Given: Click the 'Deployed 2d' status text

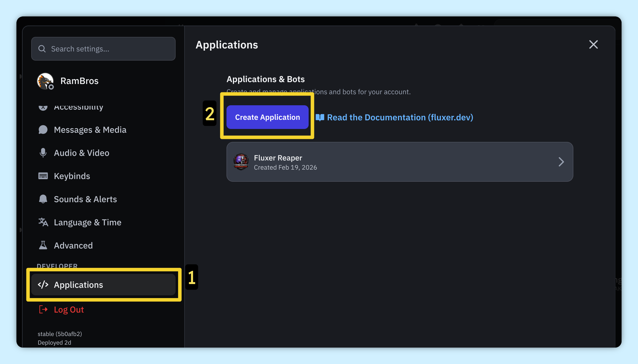Looking at the screenshot, I should tap(54, 342).
